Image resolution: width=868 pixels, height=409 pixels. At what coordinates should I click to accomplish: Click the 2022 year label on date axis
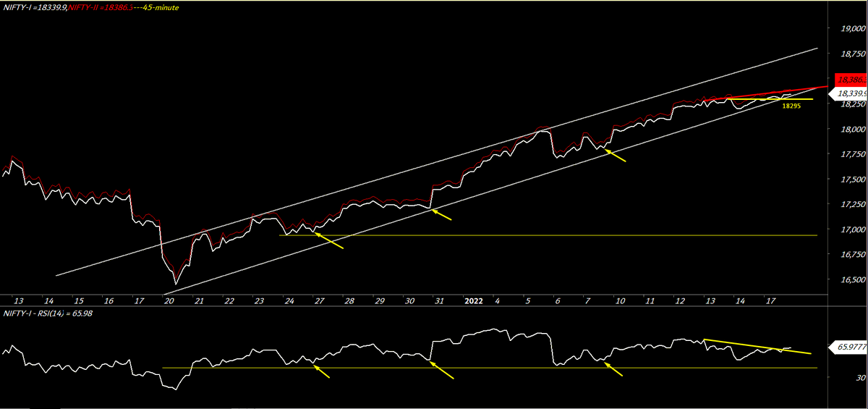coord(473,300)
